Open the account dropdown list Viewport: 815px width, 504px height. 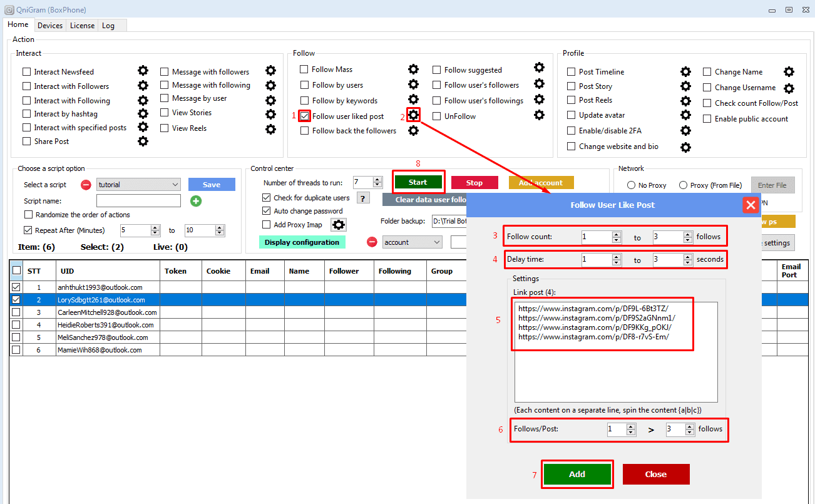point(436,242)
